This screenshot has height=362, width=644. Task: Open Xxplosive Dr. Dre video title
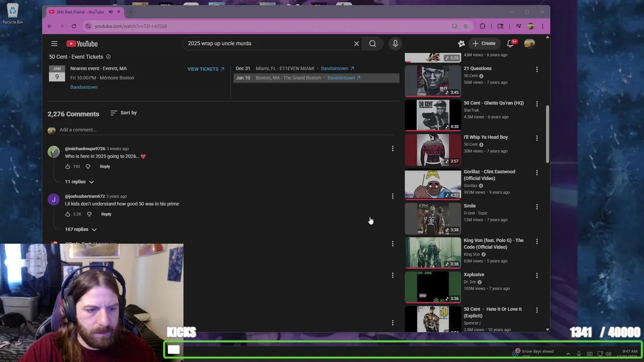point(474,275)
